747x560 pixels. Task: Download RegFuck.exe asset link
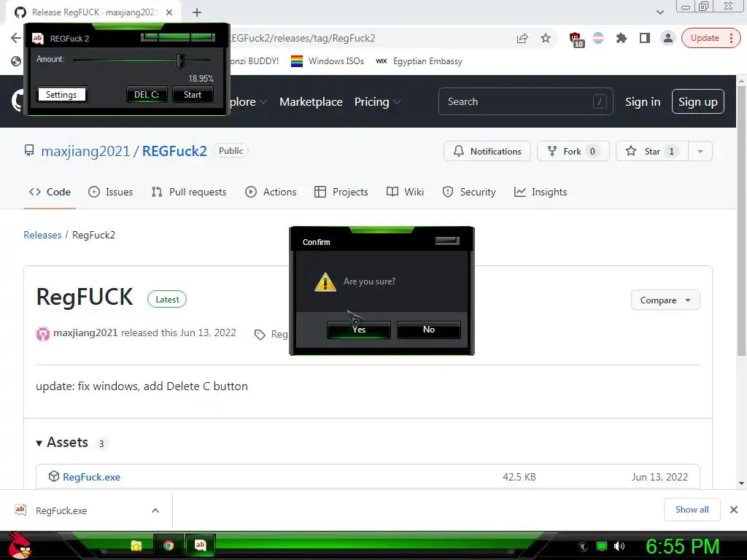pos(91,477)
